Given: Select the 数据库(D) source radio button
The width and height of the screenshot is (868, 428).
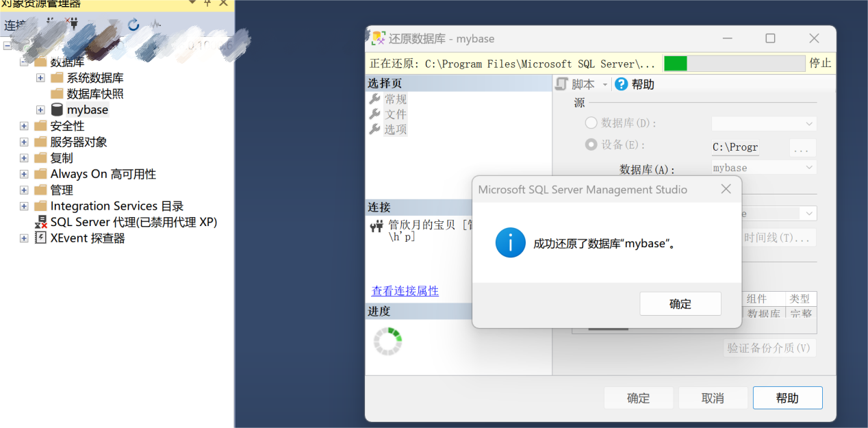Looking at the screenshot, I should pyautogui.click(x=591, y=123).
